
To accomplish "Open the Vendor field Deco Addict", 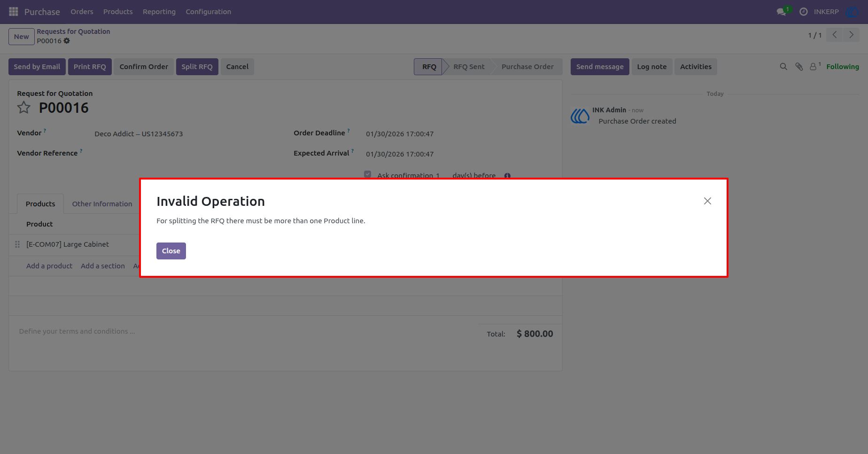I will [139, 134].
